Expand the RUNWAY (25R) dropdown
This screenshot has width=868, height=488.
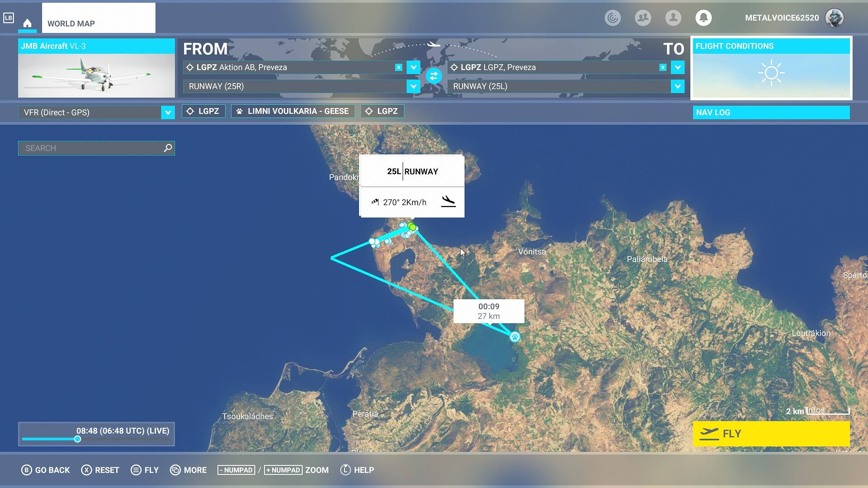click(413, 86)
